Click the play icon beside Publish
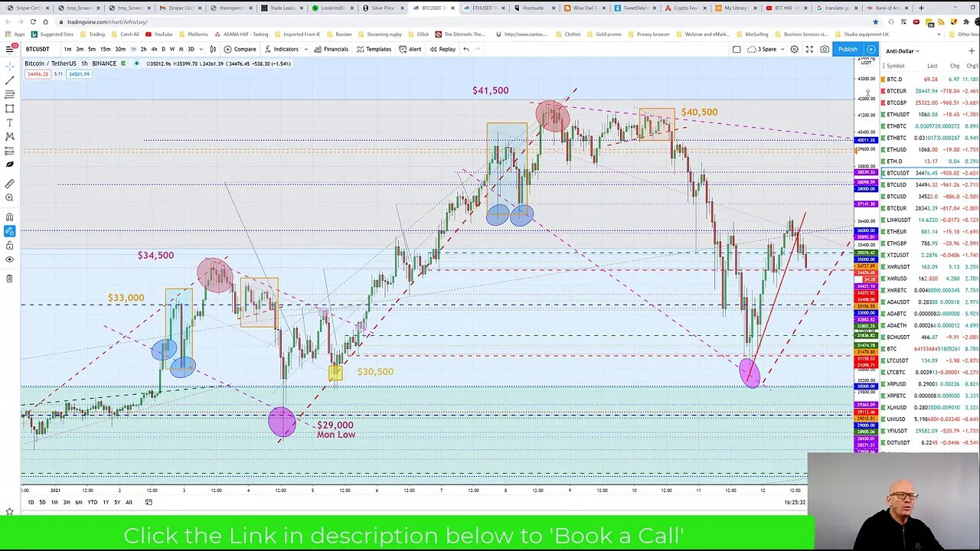The image size is (980, 551). point(871,49)
